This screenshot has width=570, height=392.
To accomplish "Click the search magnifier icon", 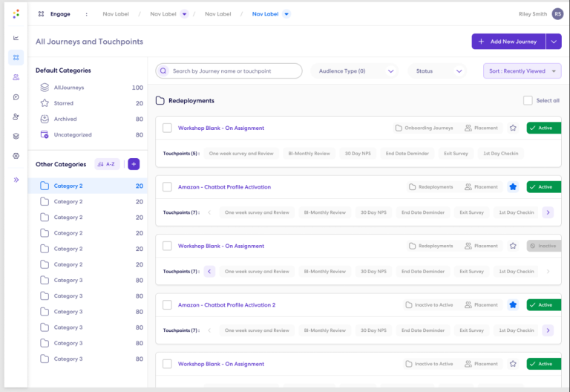I will tap(163, 71).
